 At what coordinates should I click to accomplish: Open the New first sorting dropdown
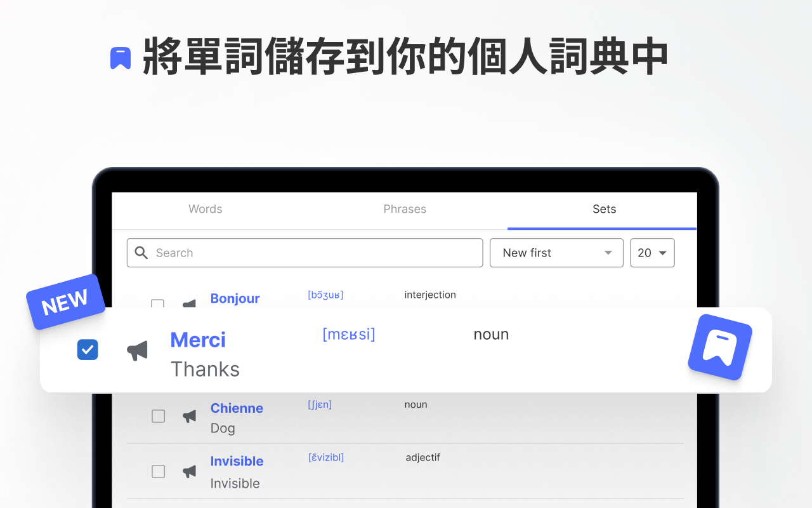pos(556,253)
